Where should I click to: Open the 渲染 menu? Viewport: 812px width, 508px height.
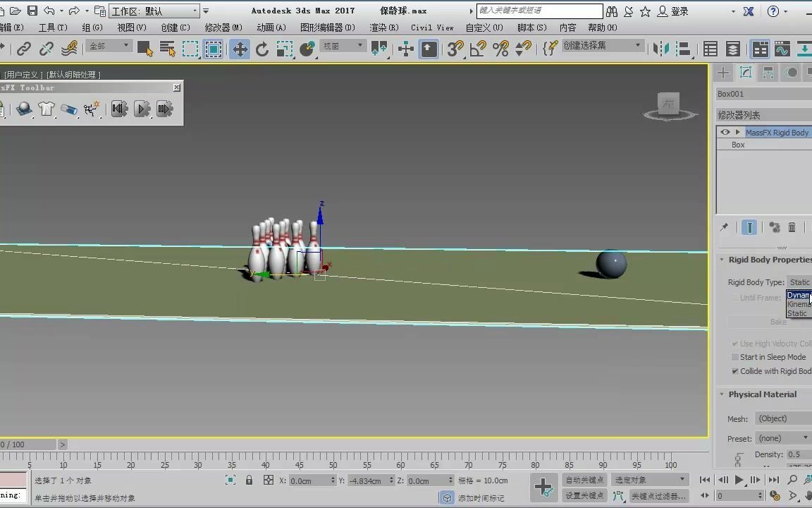pyautogui.click(x=383, y=27)
